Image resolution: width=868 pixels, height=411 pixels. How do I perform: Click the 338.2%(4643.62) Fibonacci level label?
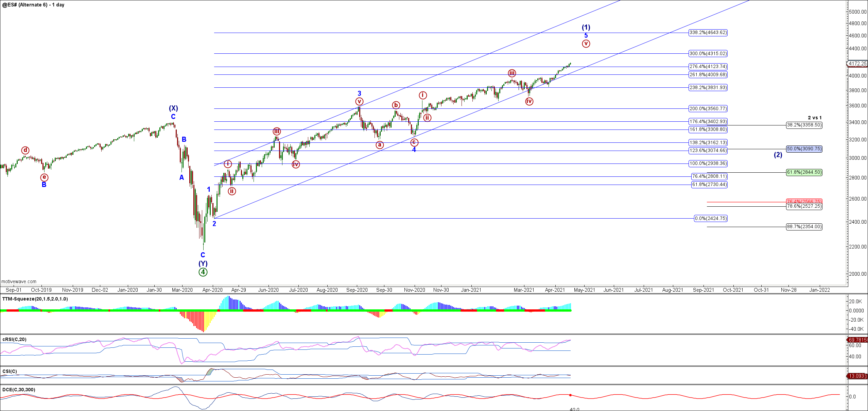click(x=708, y=33)
